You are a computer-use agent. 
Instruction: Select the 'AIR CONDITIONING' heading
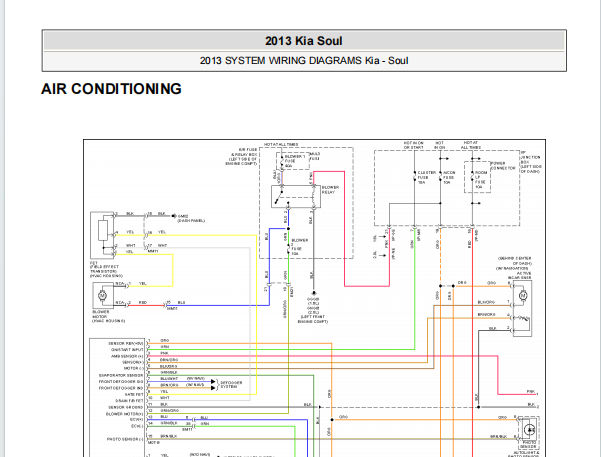pos(111,89)
